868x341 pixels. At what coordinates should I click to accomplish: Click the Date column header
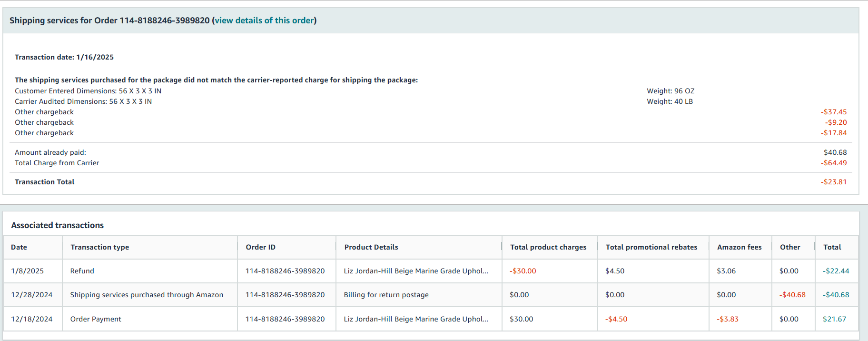point(19,247)
